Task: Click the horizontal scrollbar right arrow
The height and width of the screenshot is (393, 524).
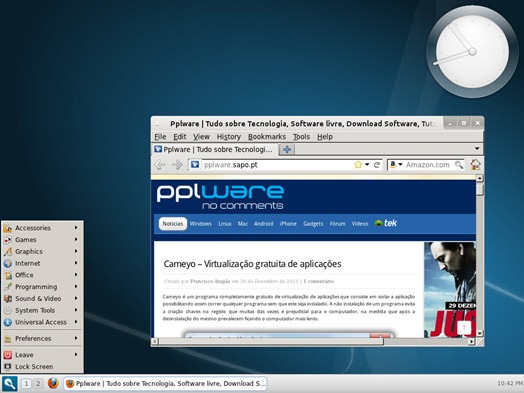Action: (472, 342)
